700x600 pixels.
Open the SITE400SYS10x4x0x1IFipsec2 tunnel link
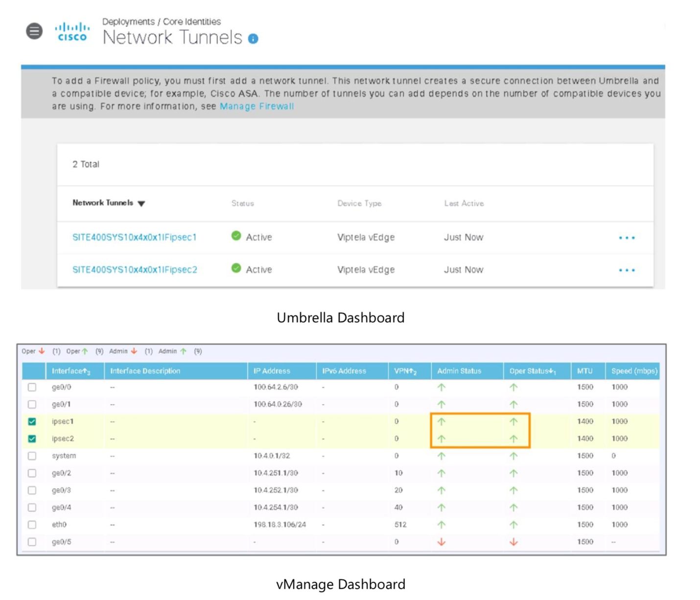(135, 269)
